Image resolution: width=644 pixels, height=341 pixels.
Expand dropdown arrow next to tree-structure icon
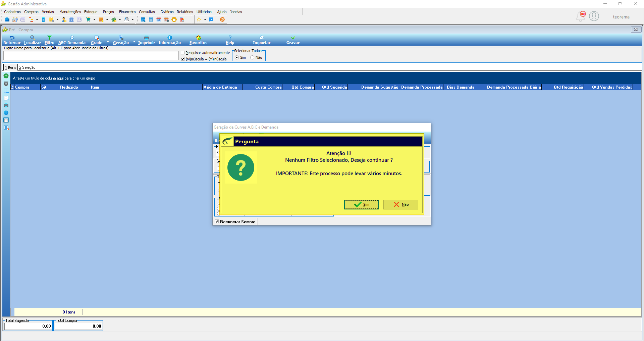pos(37,19)
